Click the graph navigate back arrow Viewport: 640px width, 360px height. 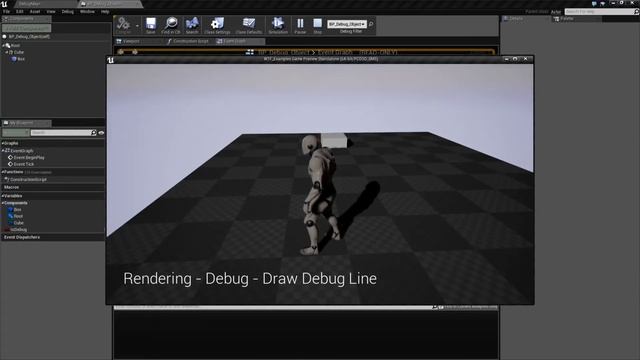point(121,52)
